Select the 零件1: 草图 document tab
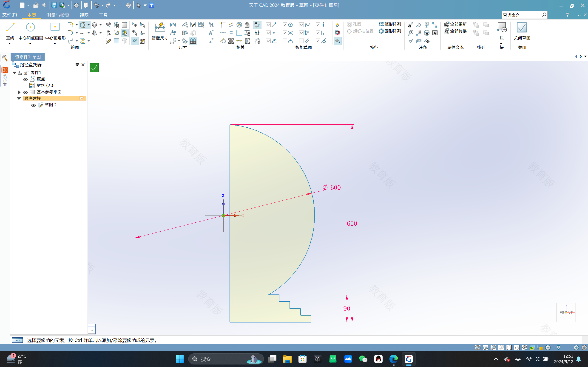The width and height of the screenshot is (588, 367). [28, 57]
